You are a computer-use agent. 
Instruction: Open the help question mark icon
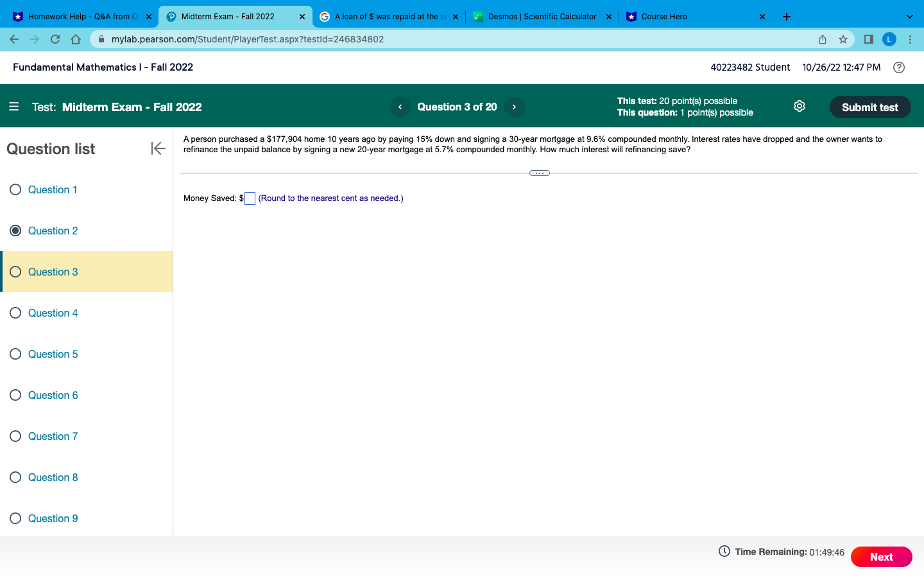[x=898, y=67]
